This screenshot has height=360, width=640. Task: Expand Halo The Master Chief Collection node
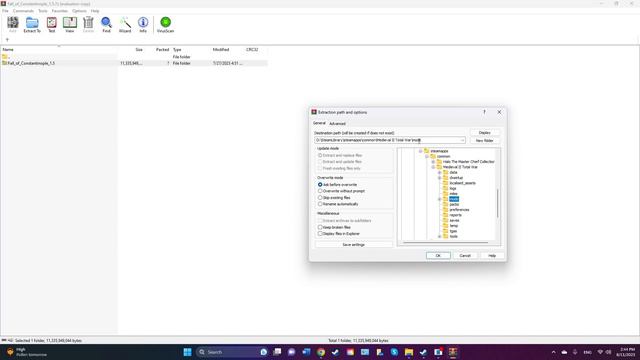pyautogui.click(x=433, y=162)
